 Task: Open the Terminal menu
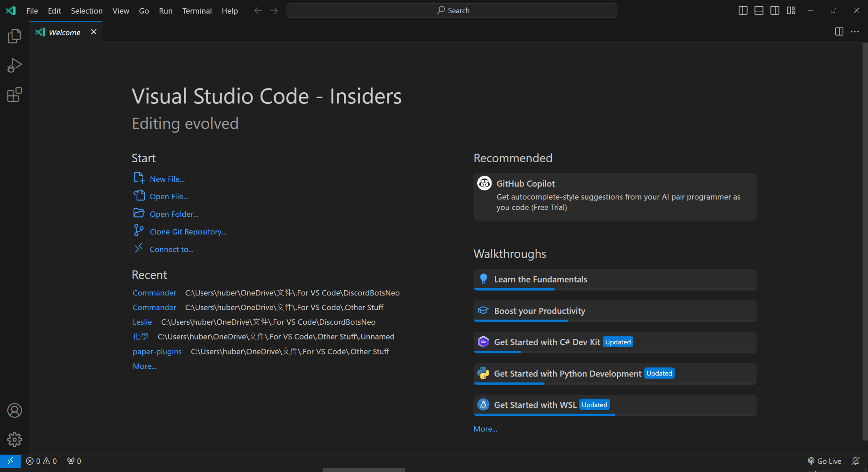click(x=197, y=10)
